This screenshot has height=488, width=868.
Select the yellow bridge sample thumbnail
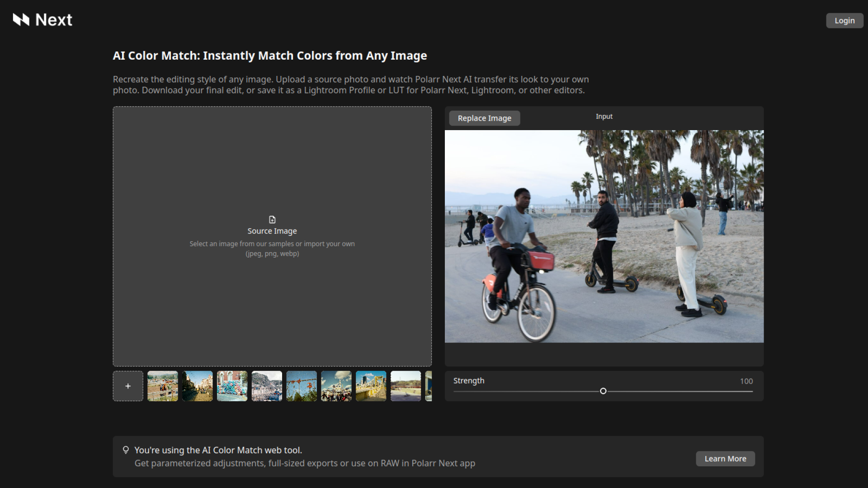371,386
